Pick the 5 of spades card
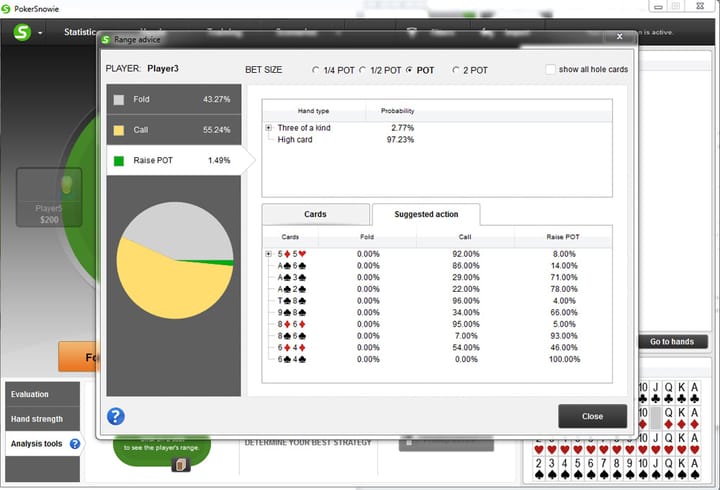720x490 pixels. coord(578,469)
